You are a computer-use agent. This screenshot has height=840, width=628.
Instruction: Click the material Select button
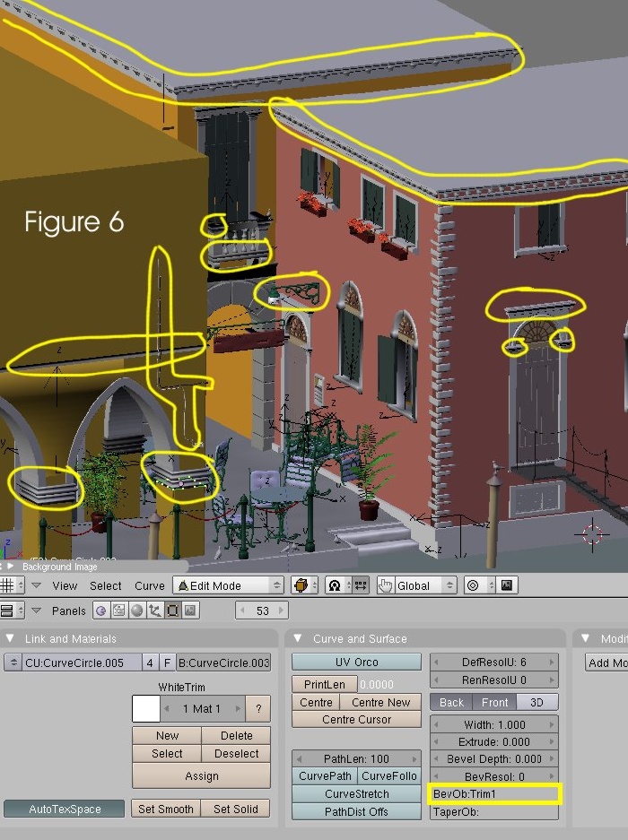(167, 753)
